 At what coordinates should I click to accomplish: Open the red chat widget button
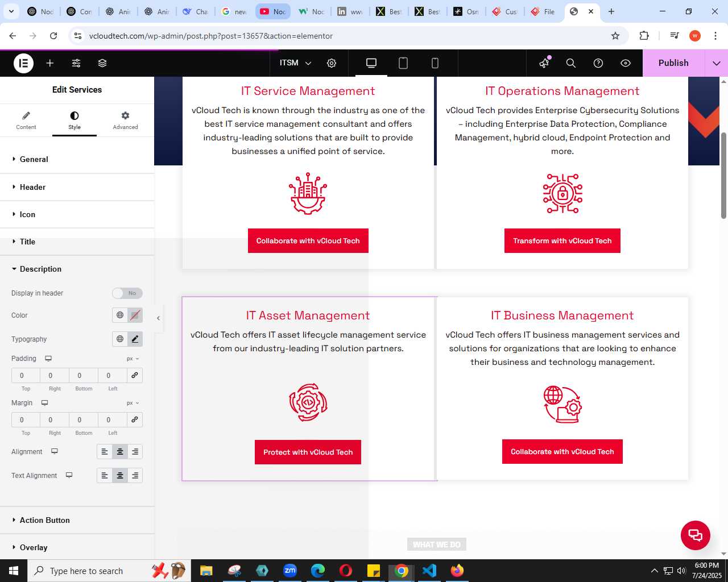click(696, 535)
